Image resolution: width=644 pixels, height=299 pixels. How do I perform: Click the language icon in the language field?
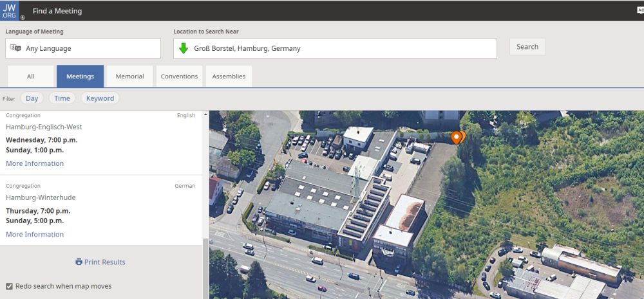(x=15, y=48)
